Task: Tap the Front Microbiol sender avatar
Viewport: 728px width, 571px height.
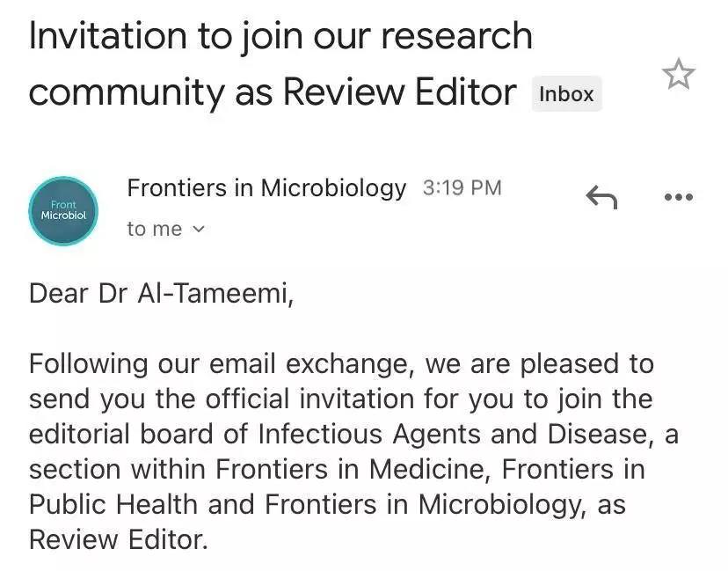Action: (x=63, y=211)
